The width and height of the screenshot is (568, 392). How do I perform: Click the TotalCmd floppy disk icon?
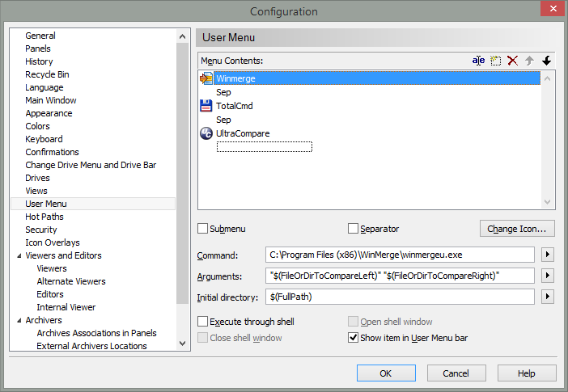point(206,106)
